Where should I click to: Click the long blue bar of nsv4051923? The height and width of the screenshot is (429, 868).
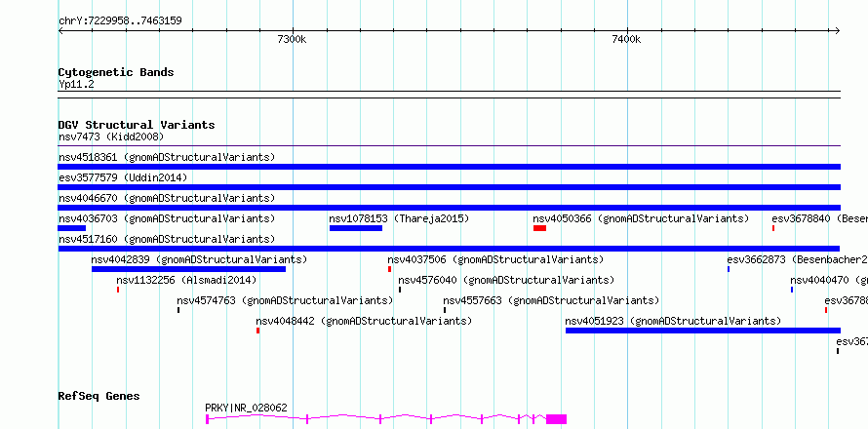703,331
